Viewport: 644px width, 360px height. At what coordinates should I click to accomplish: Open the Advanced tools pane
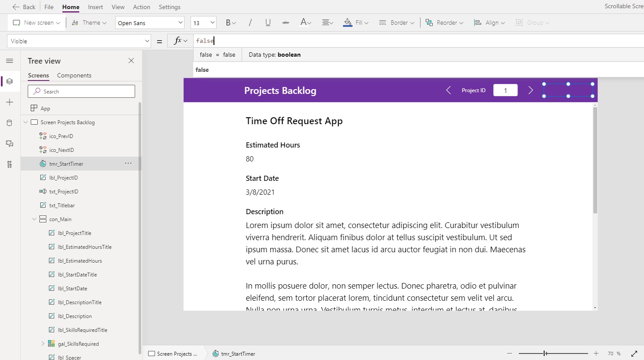tap(10, 164)
